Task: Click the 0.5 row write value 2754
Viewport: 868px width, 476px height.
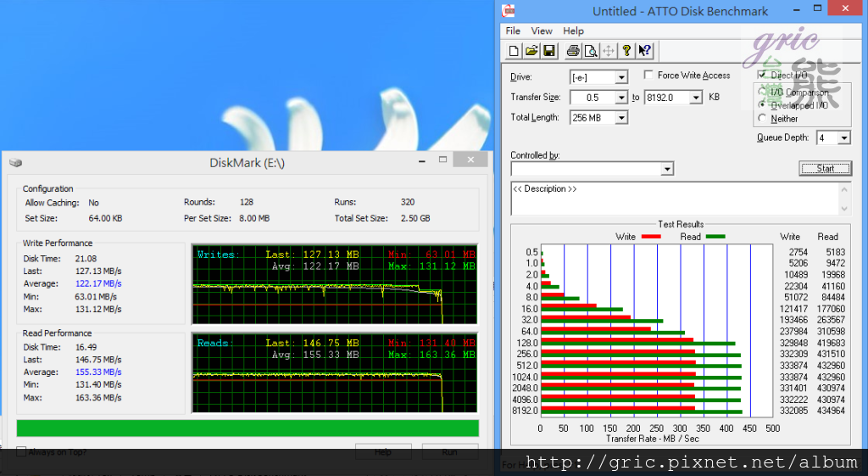Action: [798, 252]
